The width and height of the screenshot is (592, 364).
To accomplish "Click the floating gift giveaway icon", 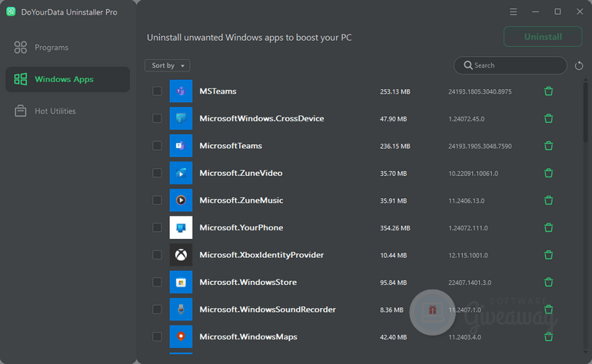I will click(x=432, y=312).
